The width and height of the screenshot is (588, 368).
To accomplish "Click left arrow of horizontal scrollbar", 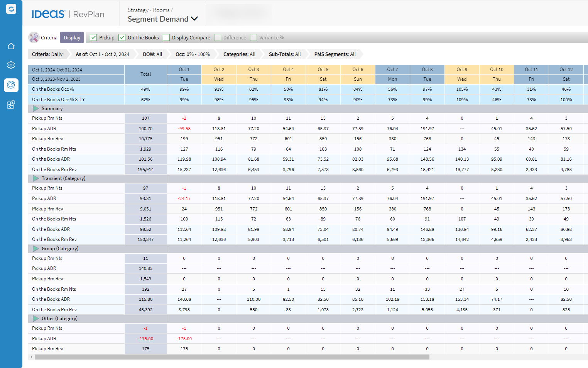I will click(x=31, y=357).
